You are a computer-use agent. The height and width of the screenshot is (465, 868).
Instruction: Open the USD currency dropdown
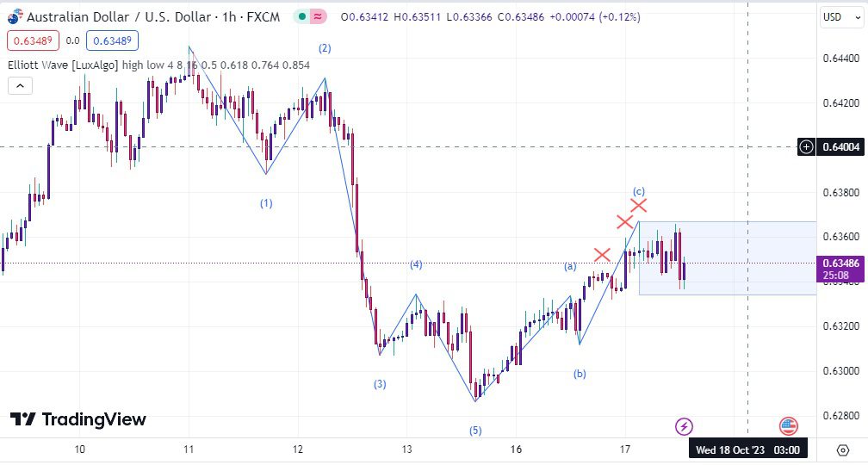839,17
